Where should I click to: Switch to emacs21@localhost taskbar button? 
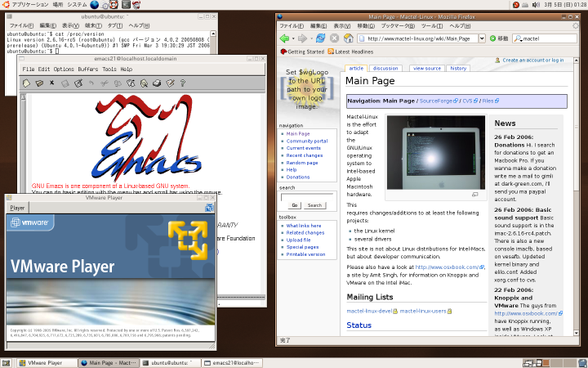pyautogui.click(x=232, y=363)
